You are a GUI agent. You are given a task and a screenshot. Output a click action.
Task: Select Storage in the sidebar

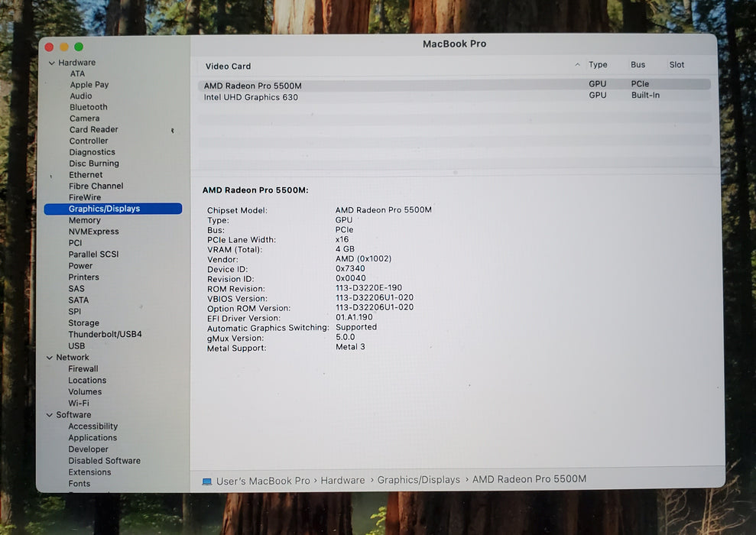[x=83, y=323]
